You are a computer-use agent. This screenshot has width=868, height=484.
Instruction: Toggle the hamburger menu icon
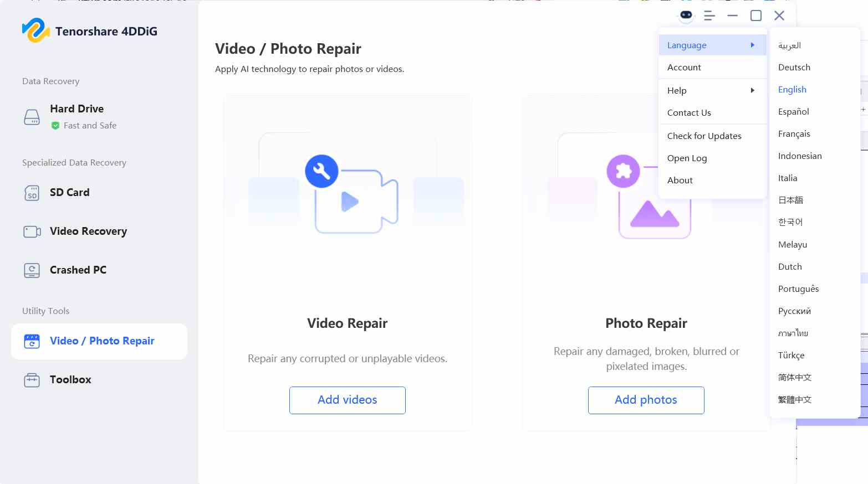709,16
